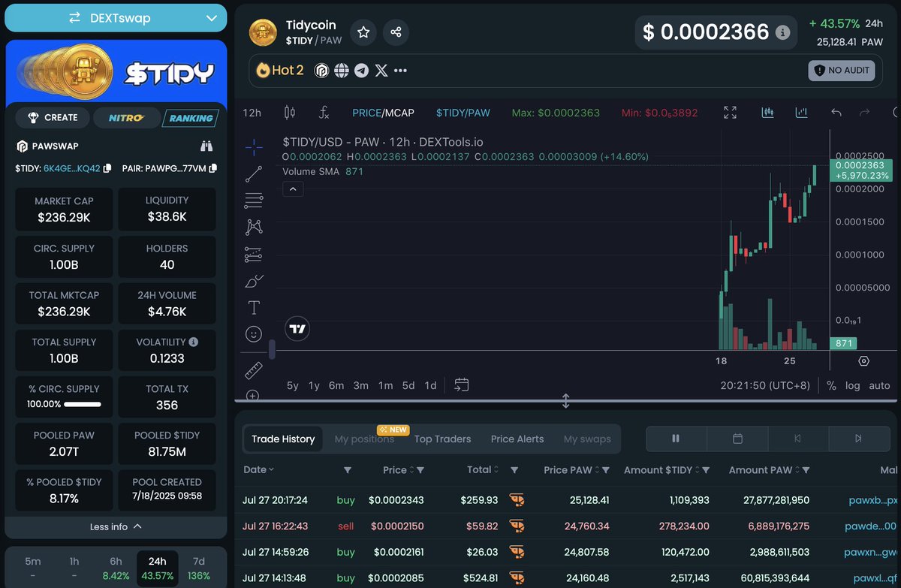Open the My positions tab
Viewport: 901px width, 588px height.
coord(364,439)
